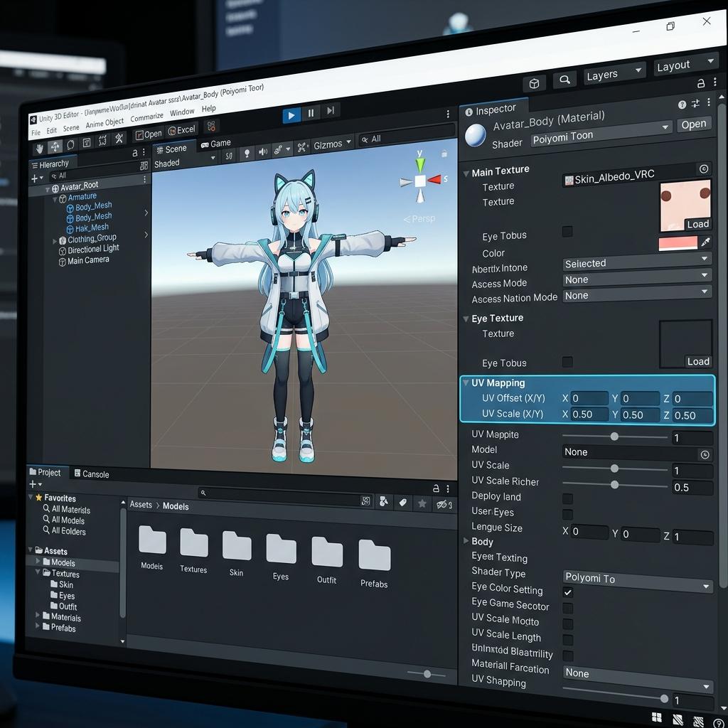
Task: Toggle Eye Tobus checkbox under Eye Texture
Action: pos(567,362)
